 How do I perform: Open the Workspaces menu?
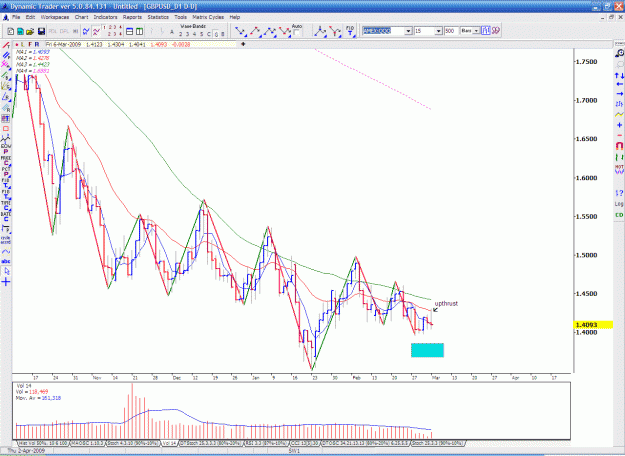point(55,17)
